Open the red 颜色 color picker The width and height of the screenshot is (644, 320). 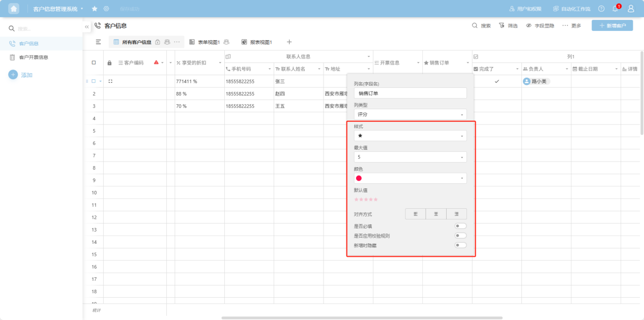(410, 178)
